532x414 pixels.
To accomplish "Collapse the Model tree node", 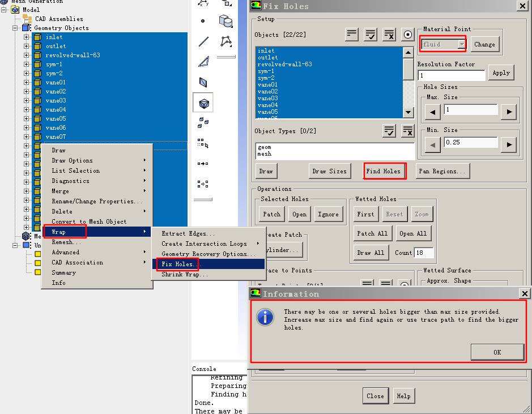I will (x=4, y=10).
